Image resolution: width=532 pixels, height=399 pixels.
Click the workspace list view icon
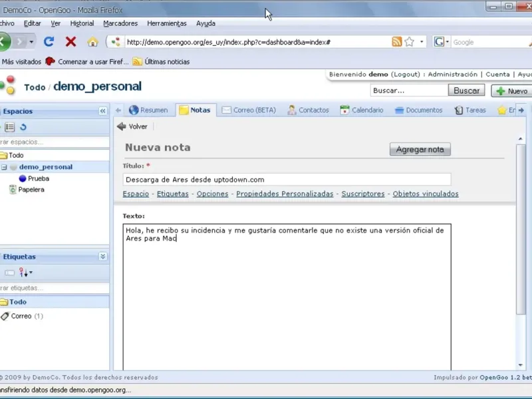(x=10, y=127)
